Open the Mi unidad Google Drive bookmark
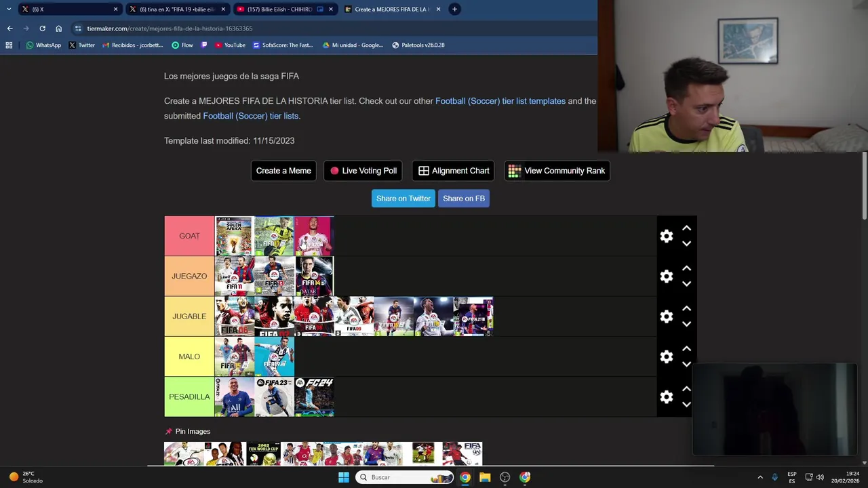 [x=352, y=45]
